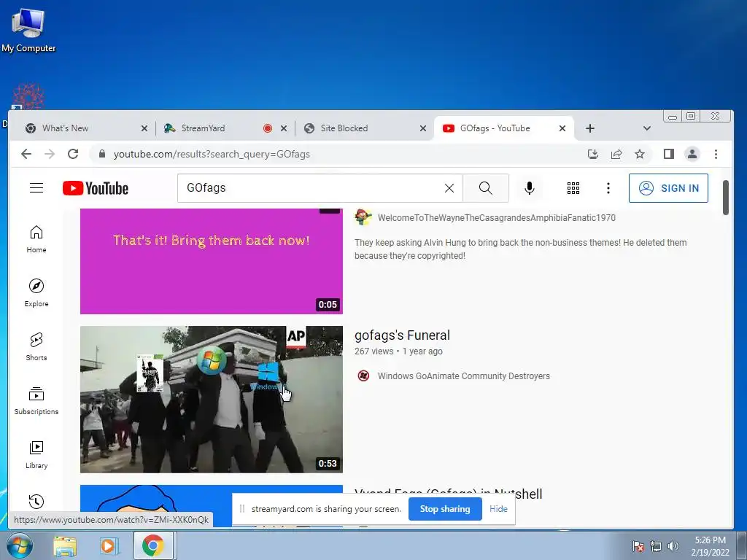Image resolution: width=747 pixels, height=560 pixels.
Task: Open Library in the sidebar
Action: point(36,455)
